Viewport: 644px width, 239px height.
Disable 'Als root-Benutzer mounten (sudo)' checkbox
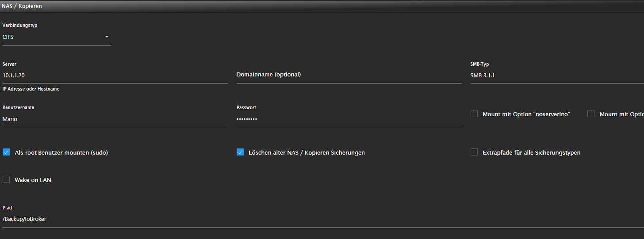[x=6, y=152]
